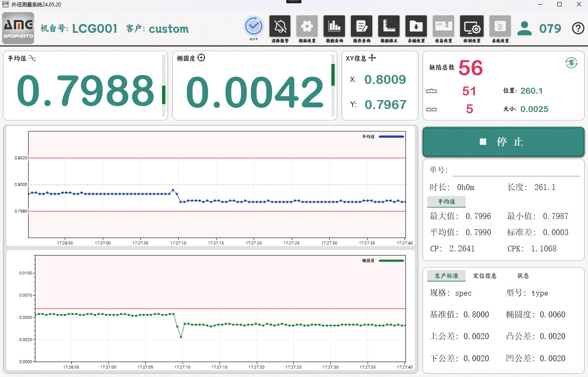
Task: Open 控制设置 control settings monitor icon
Action: [x=472, y=26]
